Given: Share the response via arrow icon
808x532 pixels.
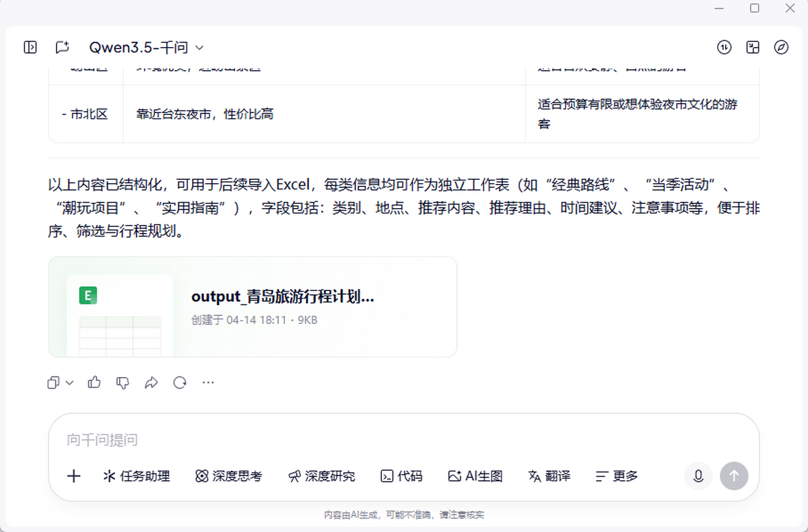Looking at the screenshot, I should tap(151, 383).
